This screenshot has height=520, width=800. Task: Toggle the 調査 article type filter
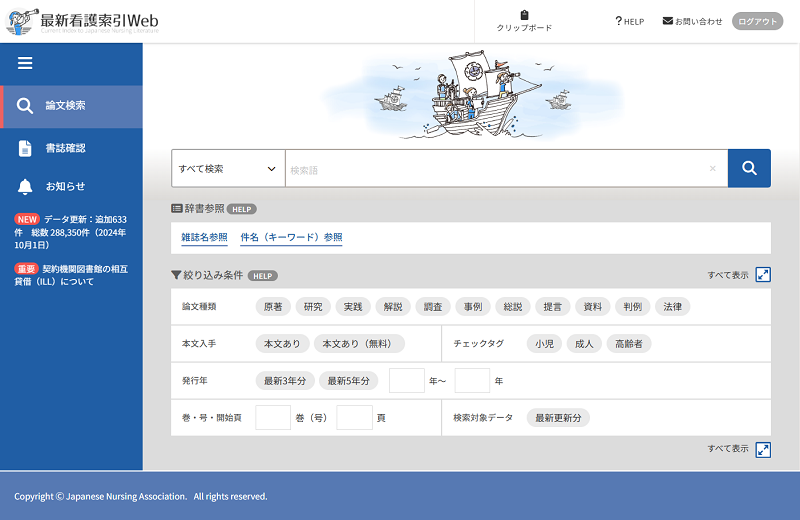point(433,307)
